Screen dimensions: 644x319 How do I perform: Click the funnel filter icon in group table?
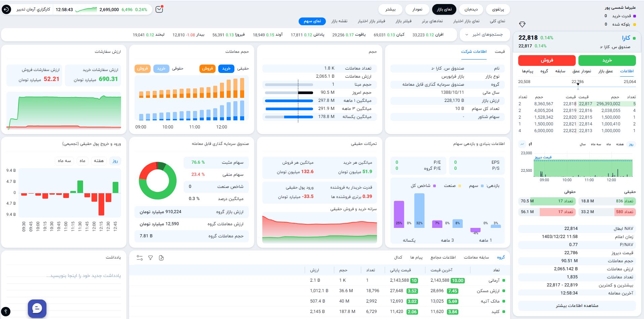coord(151,258)
